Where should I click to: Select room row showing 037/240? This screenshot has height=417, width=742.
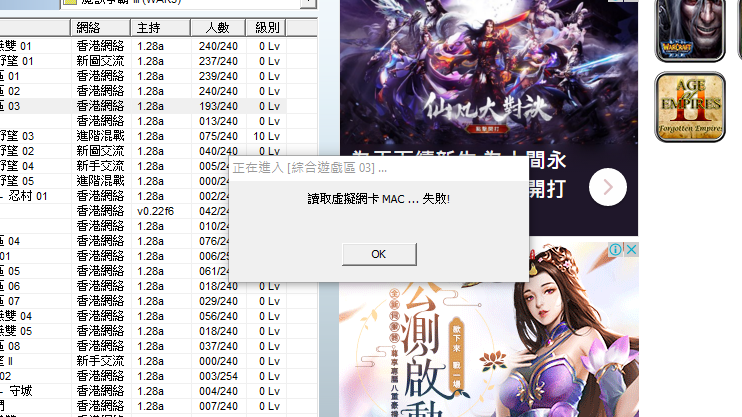pos(159,346)
